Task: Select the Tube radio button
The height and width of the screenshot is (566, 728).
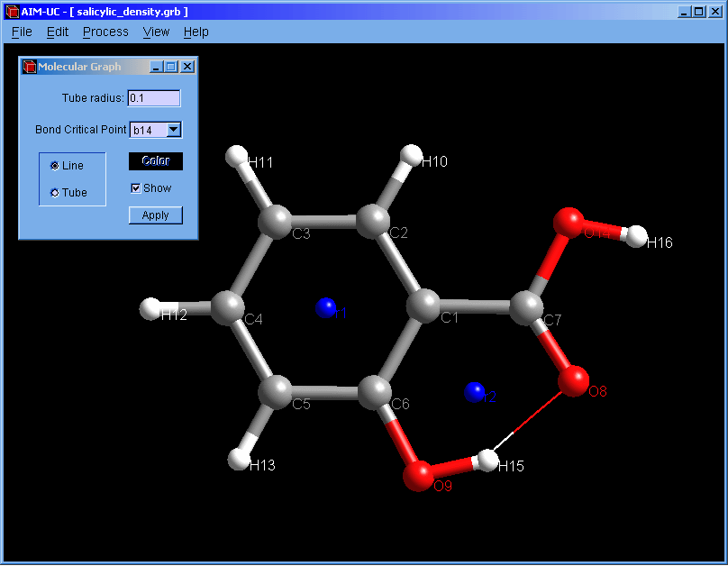Action: (x=55, y=193)
